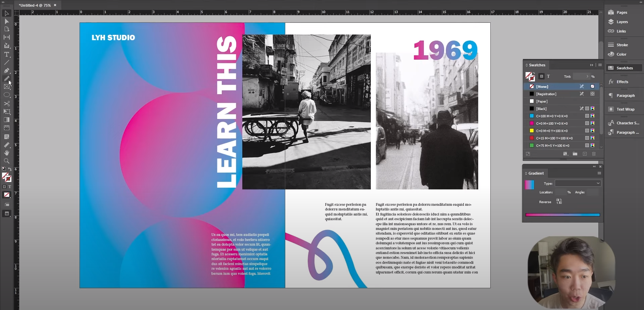Select the Rectangle Frame tool
Image resolution: width=644 pixels, height=310 pixels.
pos(6,87)
